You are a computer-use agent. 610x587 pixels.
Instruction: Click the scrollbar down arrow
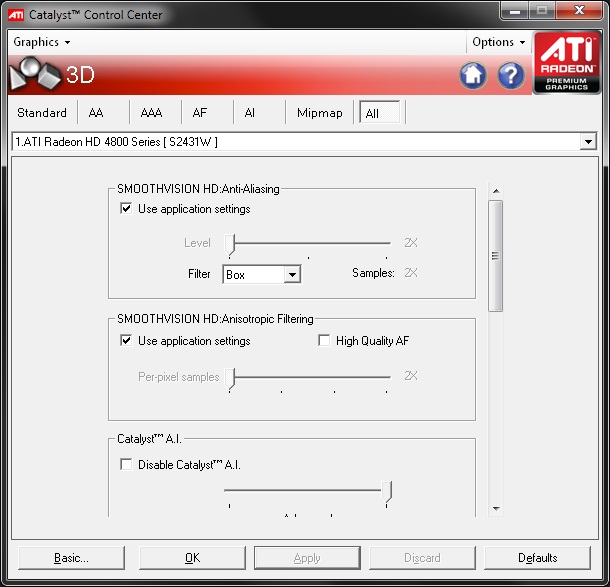(496, 508)
